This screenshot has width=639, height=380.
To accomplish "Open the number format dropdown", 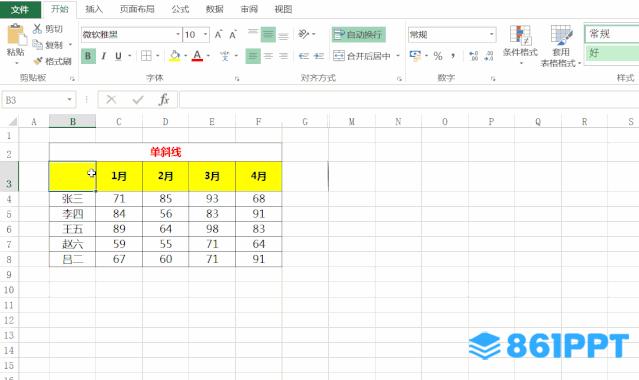I will pyautogui.click(x=492, y=35).
